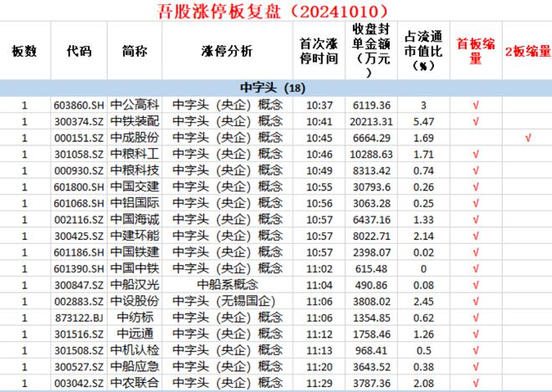Click code 000930.SZ

pos(79,171)
